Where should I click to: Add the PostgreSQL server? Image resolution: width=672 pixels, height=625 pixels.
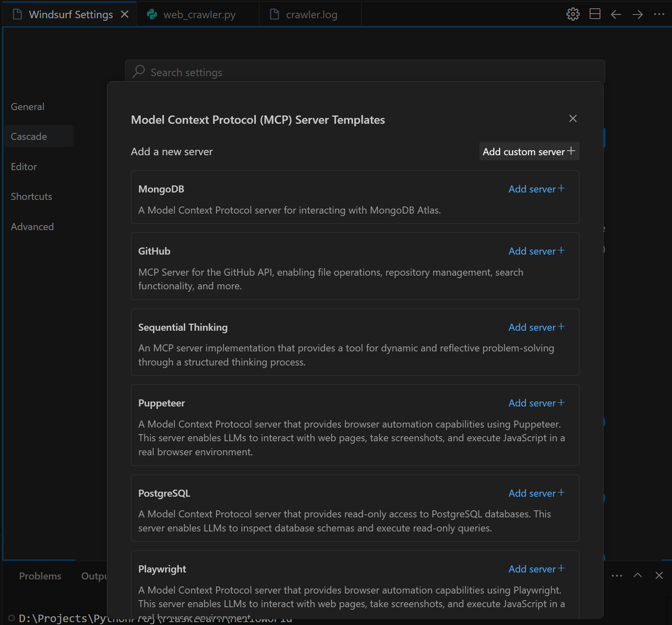click(537, 493)
